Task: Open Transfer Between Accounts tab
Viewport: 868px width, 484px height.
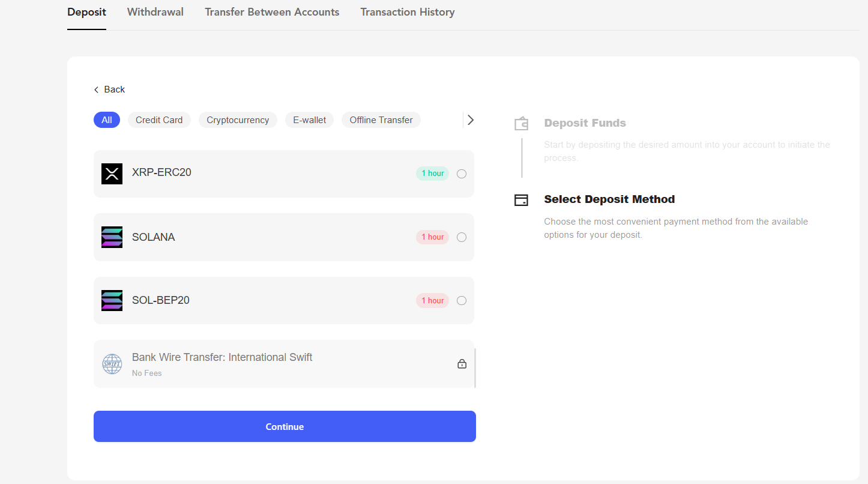Action: point(272,12)
